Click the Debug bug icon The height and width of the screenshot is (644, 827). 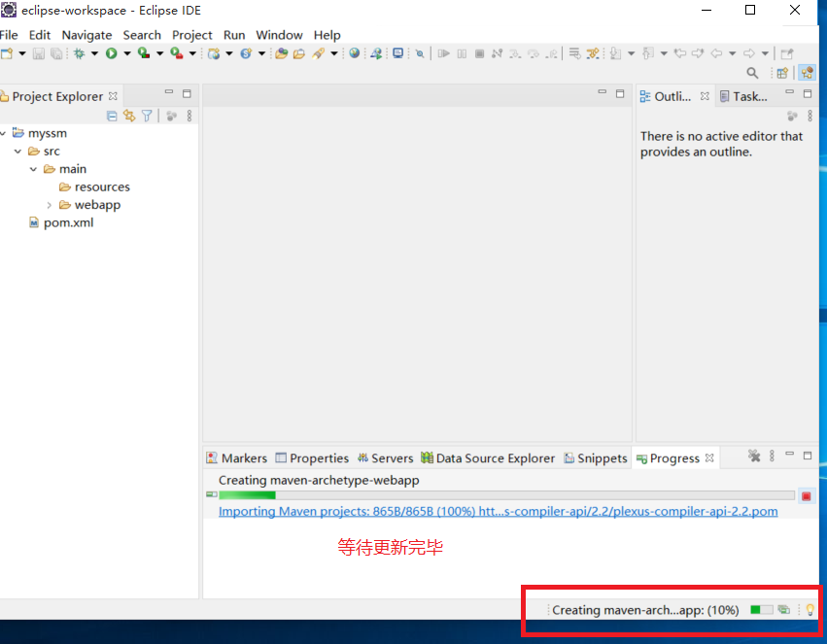[80, 53]
